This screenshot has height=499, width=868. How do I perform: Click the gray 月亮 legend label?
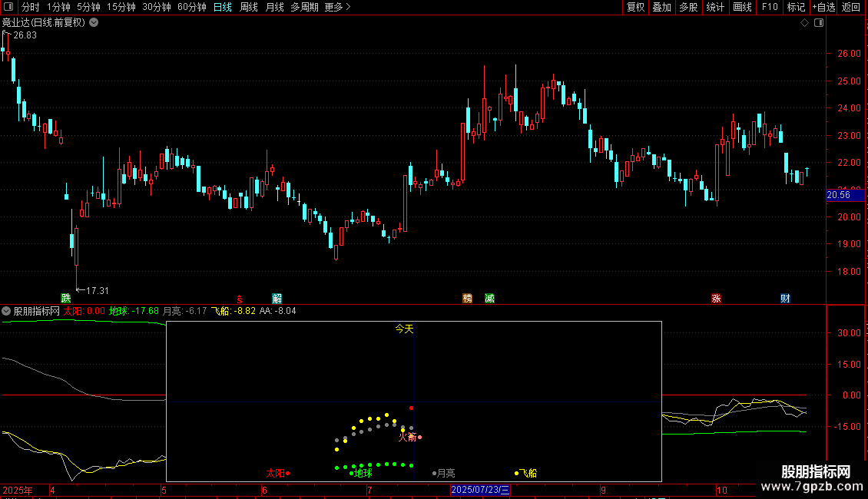446,473
